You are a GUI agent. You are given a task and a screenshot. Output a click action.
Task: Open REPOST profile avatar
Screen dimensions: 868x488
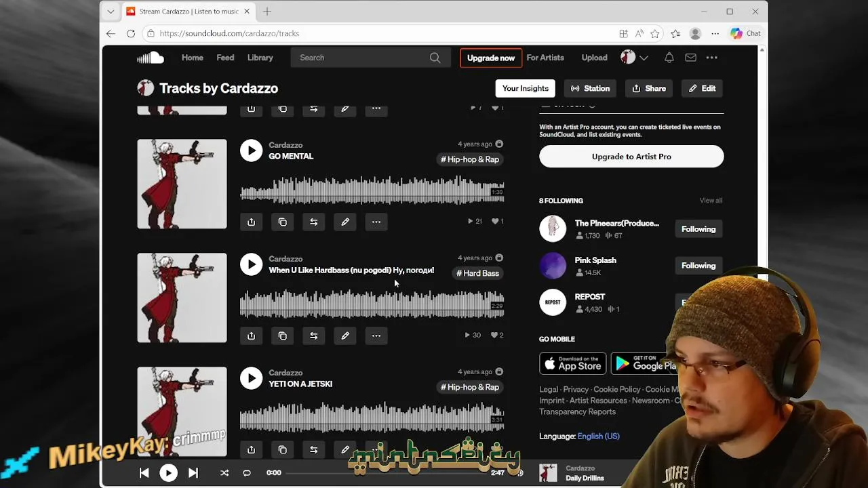pyautogui.click(x=553, y=302)
